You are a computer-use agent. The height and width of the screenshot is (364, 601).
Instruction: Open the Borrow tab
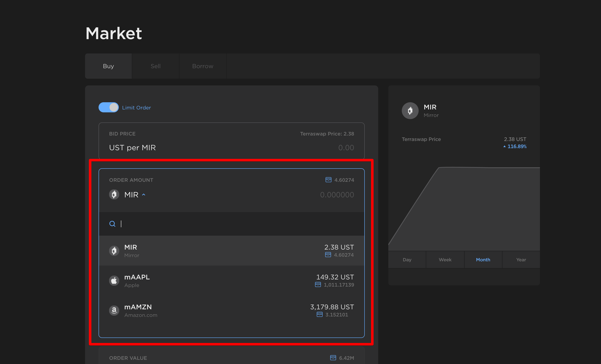click(x=202, y=66)
